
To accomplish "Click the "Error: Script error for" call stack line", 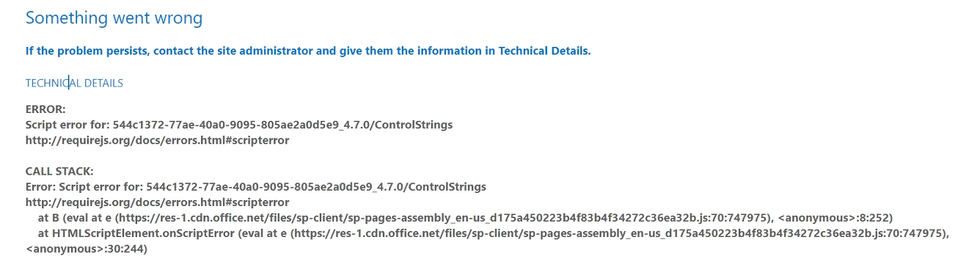I will [x=256, y=186].
